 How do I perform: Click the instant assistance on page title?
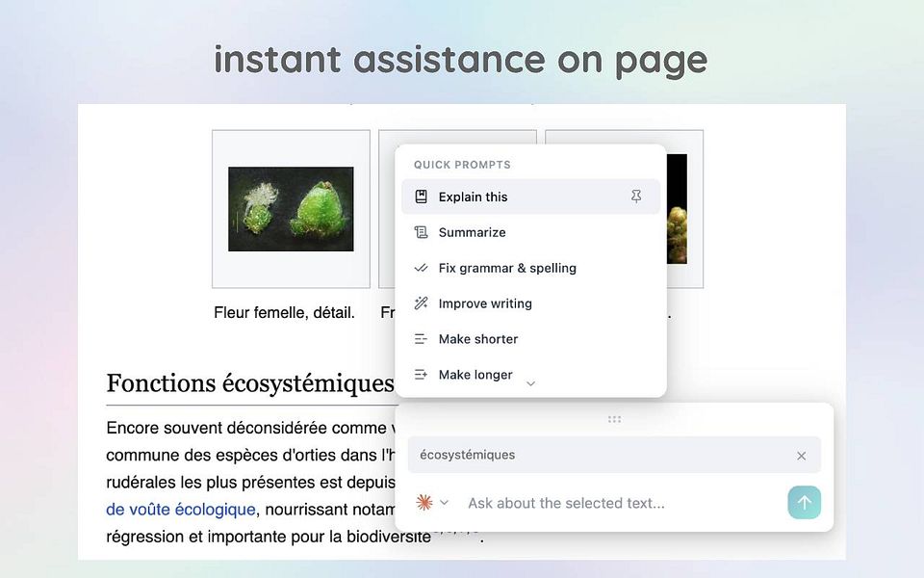click(x=461, y=60)
